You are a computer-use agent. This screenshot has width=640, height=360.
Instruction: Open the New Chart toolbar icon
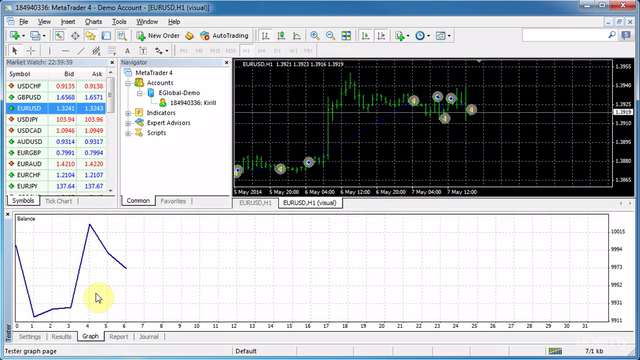15,36
